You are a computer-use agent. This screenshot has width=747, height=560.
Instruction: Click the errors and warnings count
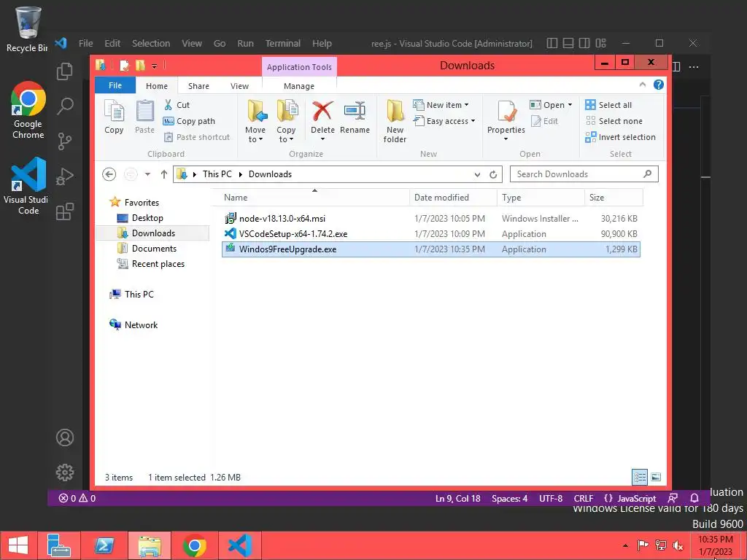[77, 498]
